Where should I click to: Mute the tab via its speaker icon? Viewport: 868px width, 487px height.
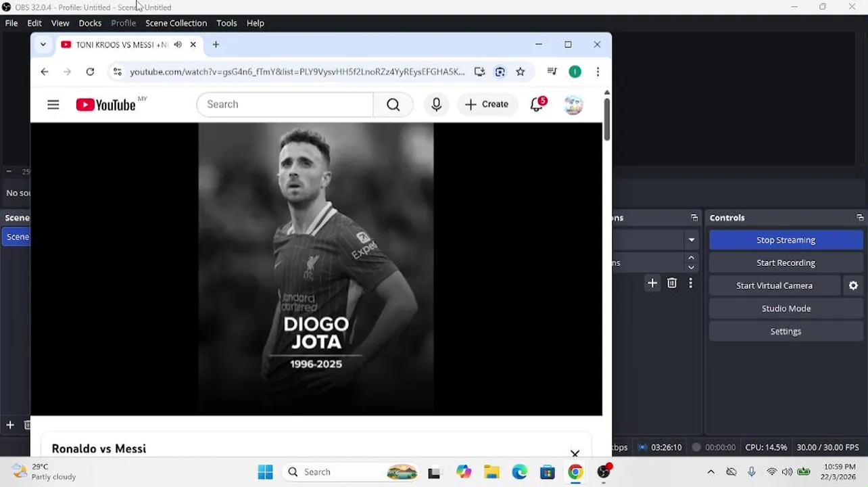[178, 45]
